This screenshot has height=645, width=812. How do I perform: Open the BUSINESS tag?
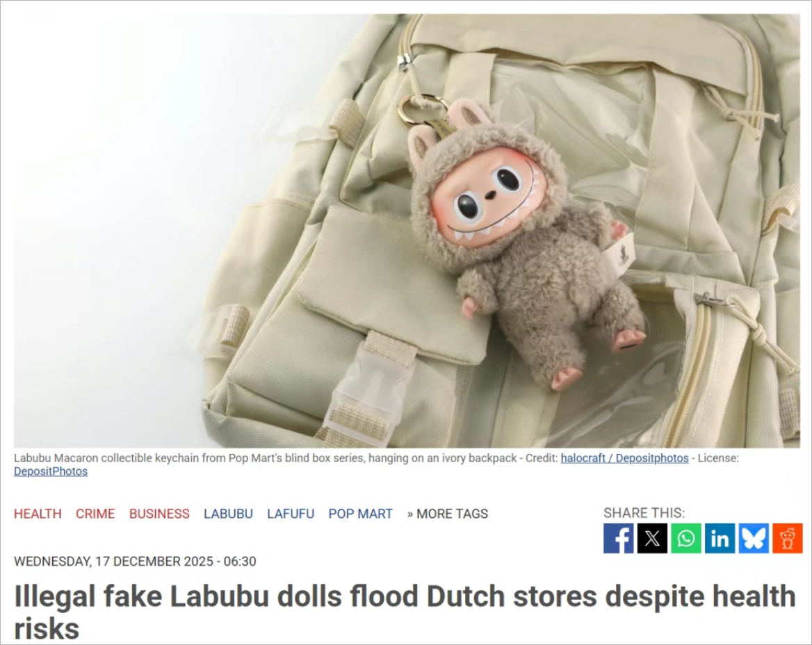[x=159, y=514]
